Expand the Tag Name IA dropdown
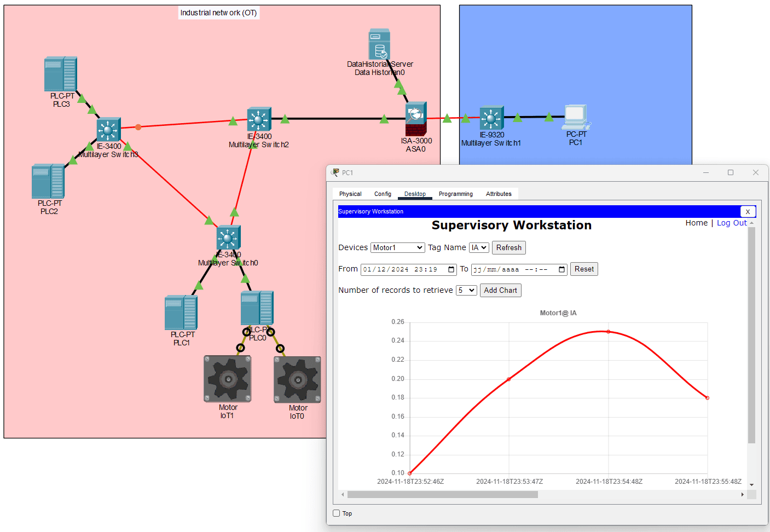 478,247
